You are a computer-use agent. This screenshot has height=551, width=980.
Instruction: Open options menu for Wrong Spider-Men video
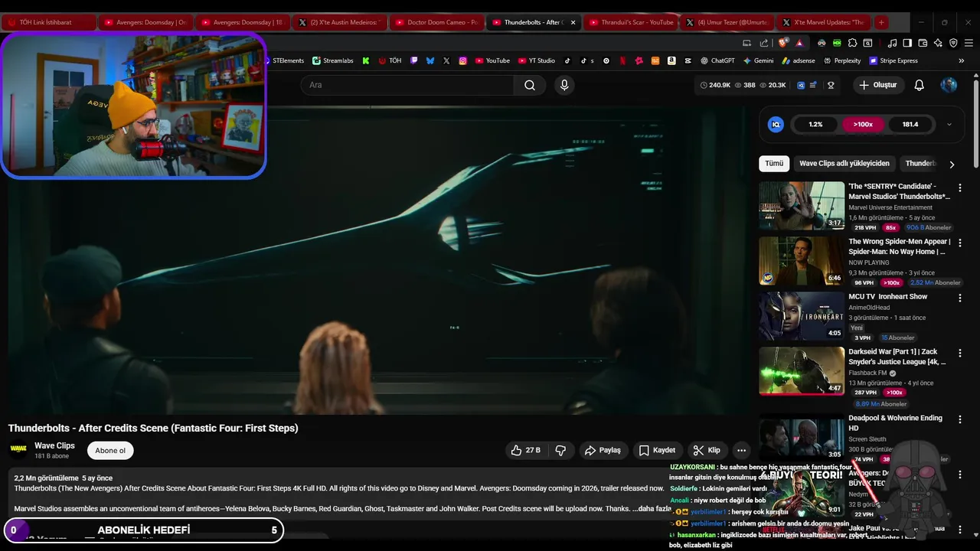click(960, 243)
